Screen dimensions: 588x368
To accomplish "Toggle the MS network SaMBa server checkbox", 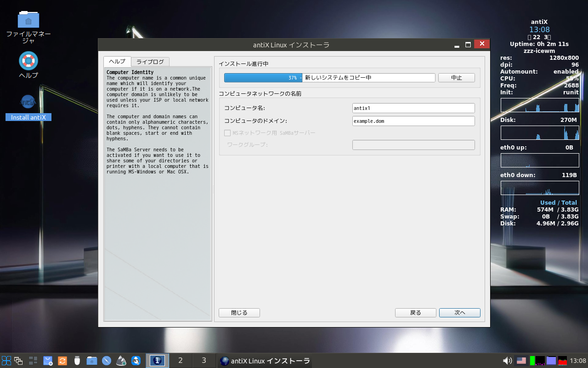I will pos(227,133).
